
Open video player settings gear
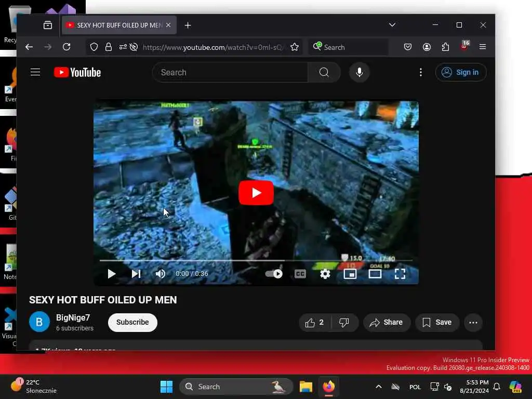pos(325,274)
